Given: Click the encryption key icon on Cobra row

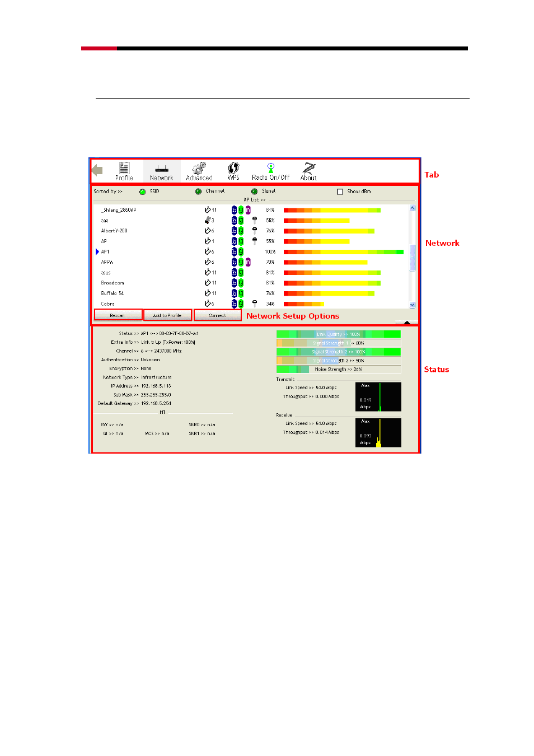Looking at the screenshot, I should (255, 304).
